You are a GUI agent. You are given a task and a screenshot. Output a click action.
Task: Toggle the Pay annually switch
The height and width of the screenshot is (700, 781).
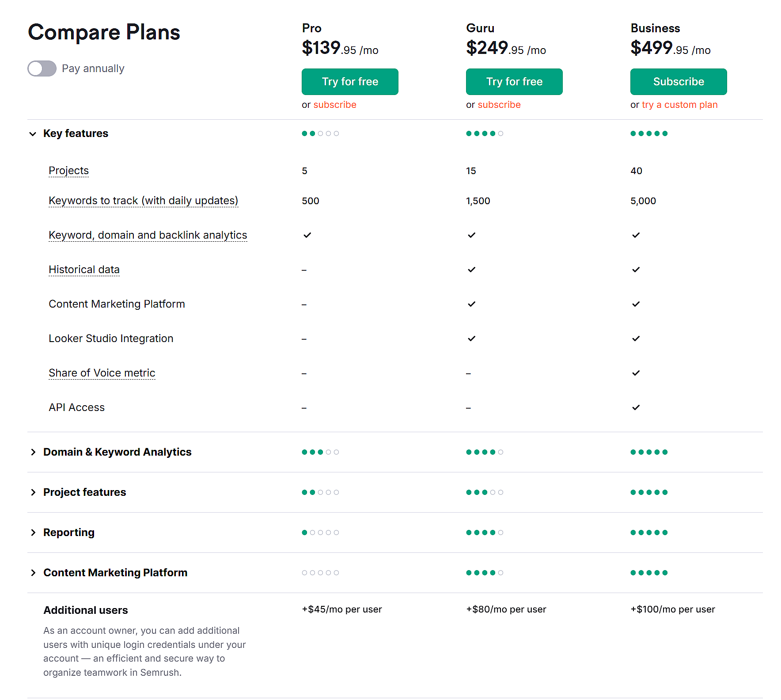point(42,68)
